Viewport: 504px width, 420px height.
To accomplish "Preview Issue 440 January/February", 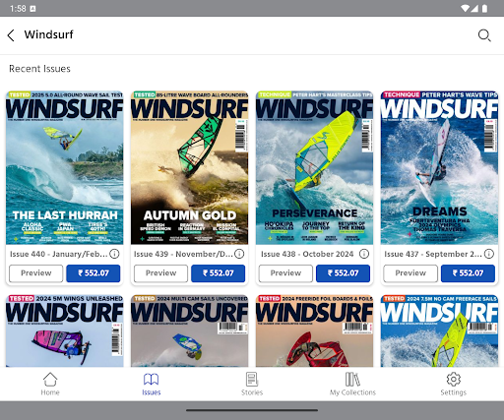I will coord(36,273).
